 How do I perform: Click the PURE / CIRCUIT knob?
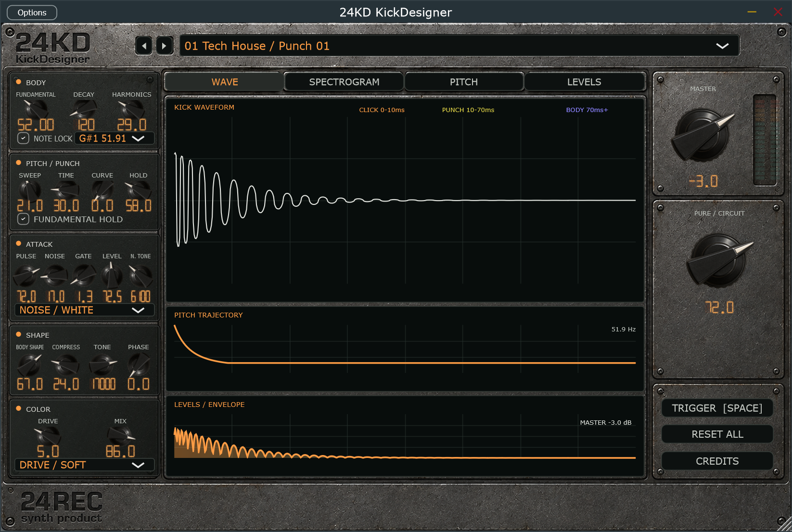718,261
